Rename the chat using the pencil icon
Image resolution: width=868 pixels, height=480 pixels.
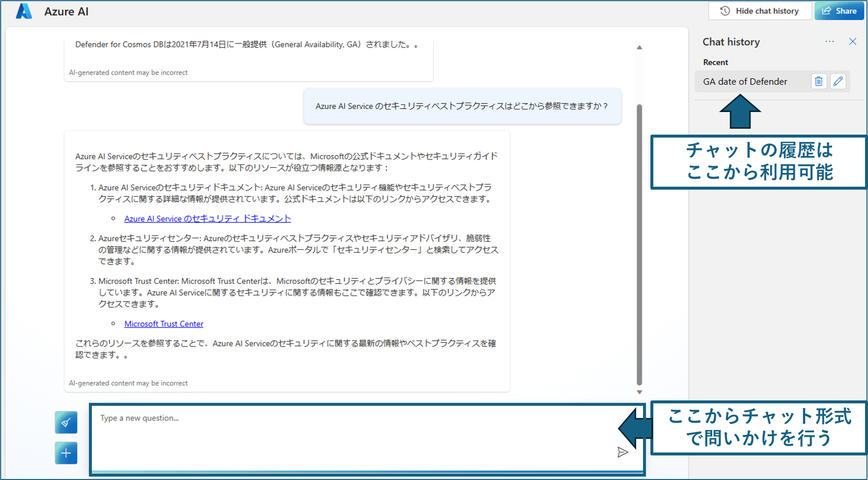pyautogui.click(x=838, y=81)
